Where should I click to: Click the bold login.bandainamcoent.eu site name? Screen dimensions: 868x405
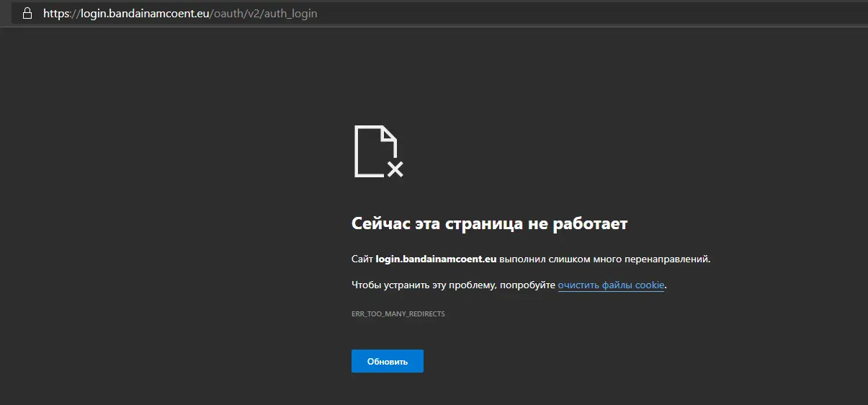coord(437,259)
